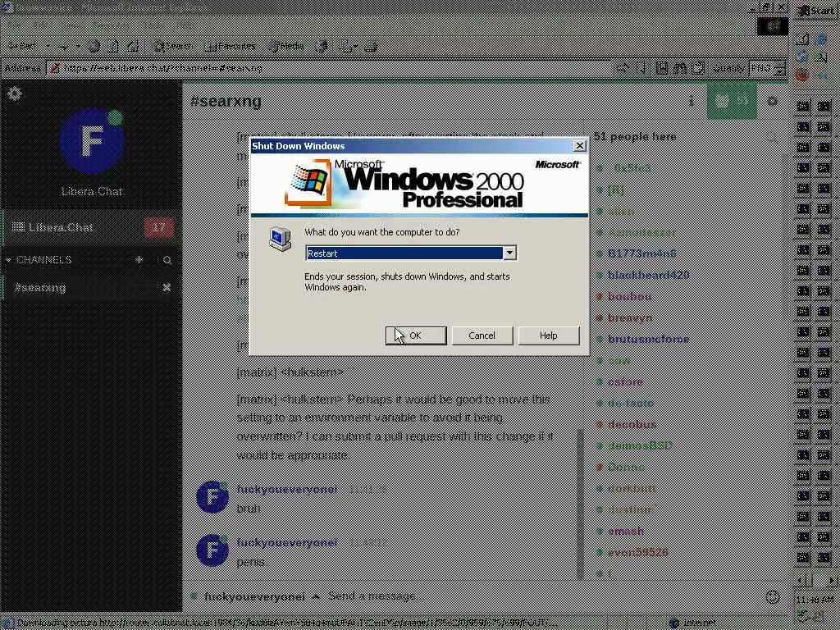
Task: Click the Refresh page toolbar icon
Action: coord(112,47)
